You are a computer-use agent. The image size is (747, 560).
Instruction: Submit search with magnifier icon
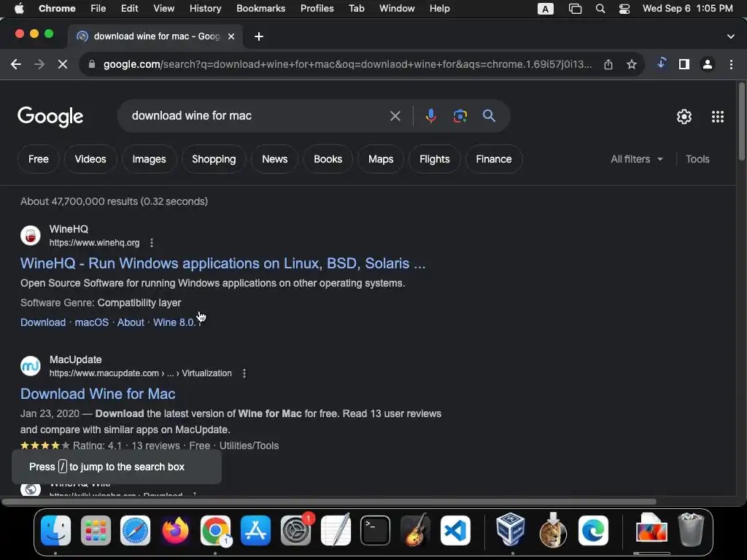[x=489, y=116]
